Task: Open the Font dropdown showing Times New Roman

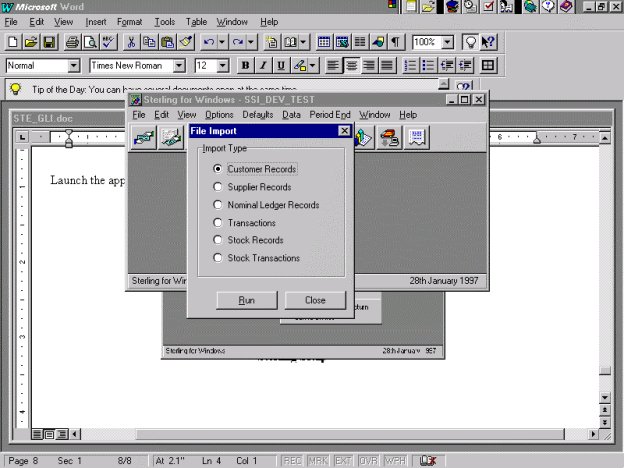Action: pyautogui.click(x=179, y=66)
